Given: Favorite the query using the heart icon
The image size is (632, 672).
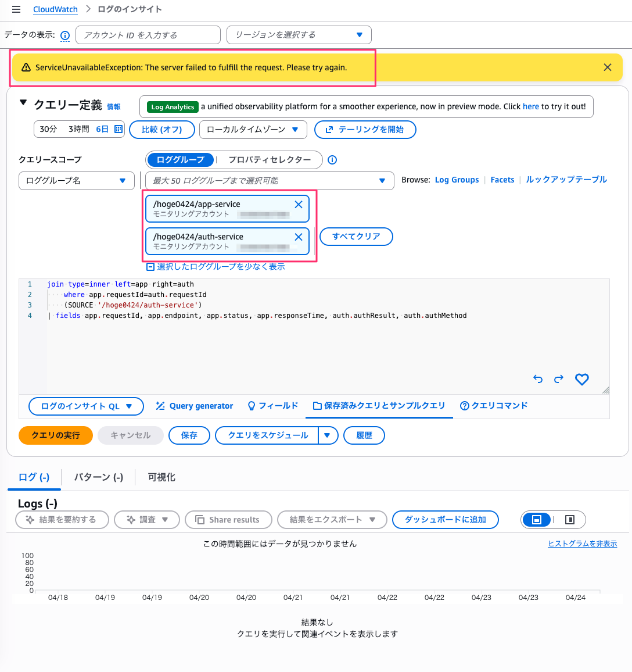Looking at the screenshot, I should 581,379.
